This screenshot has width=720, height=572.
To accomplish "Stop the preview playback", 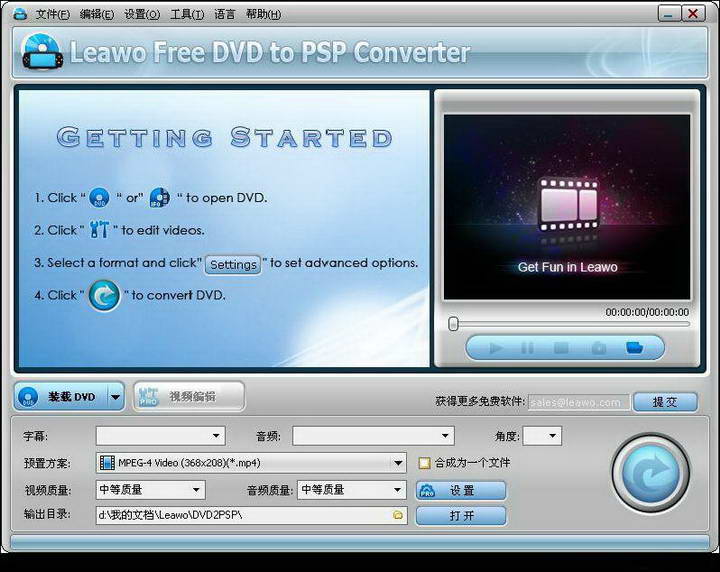I will 561,348.
